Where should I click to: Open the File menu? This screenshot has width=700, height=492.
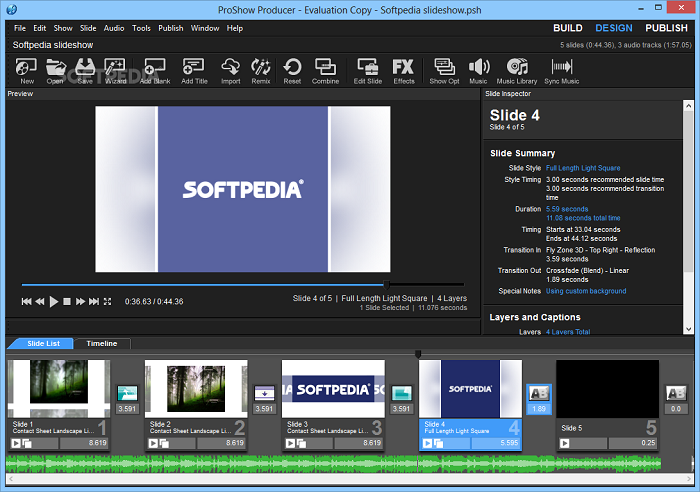click(20, 28)
